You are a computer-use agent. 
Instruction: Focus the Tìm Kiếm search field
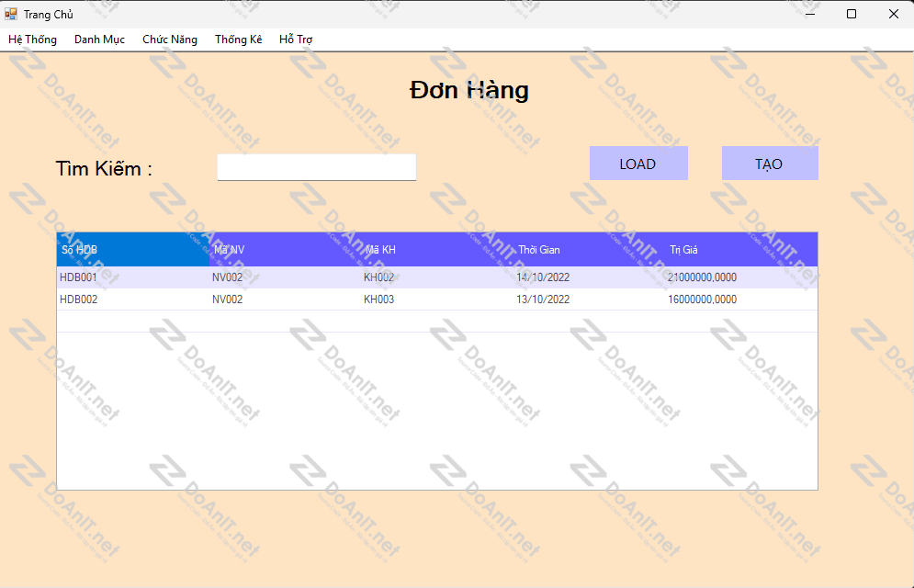(x=317, y=167)
